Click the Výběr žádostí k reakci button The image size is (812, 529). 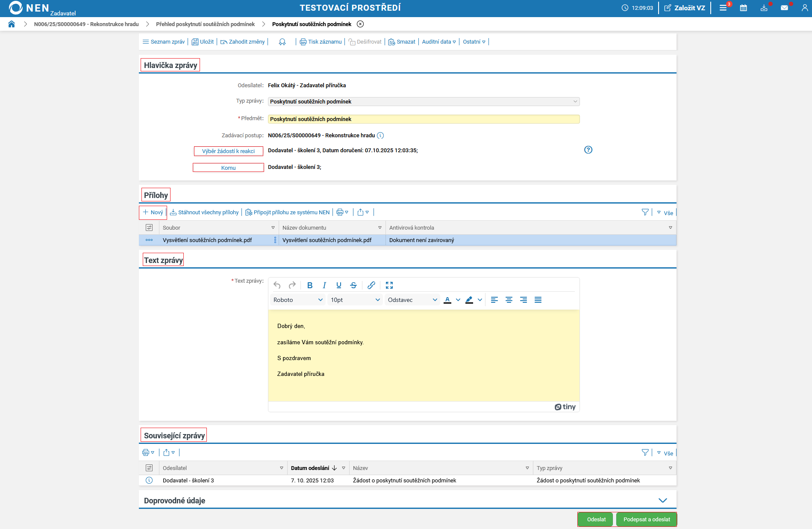pos(228,151)
